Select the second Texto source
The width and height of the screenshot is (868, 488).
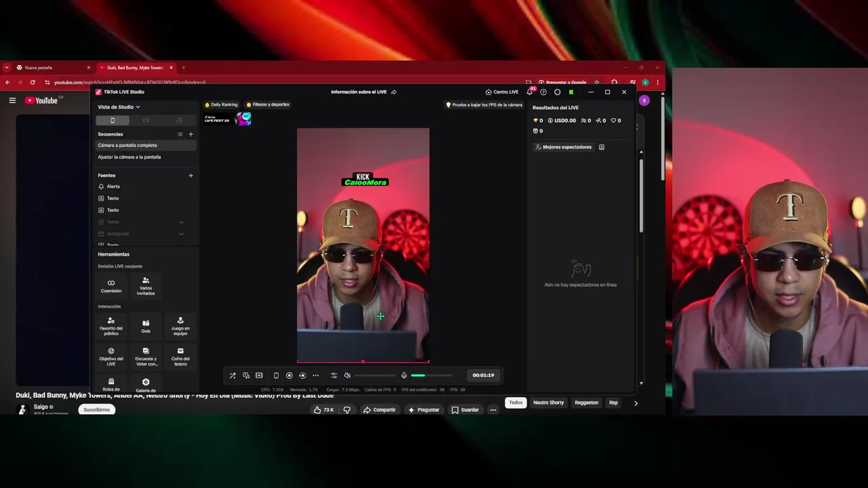point(145,210)
